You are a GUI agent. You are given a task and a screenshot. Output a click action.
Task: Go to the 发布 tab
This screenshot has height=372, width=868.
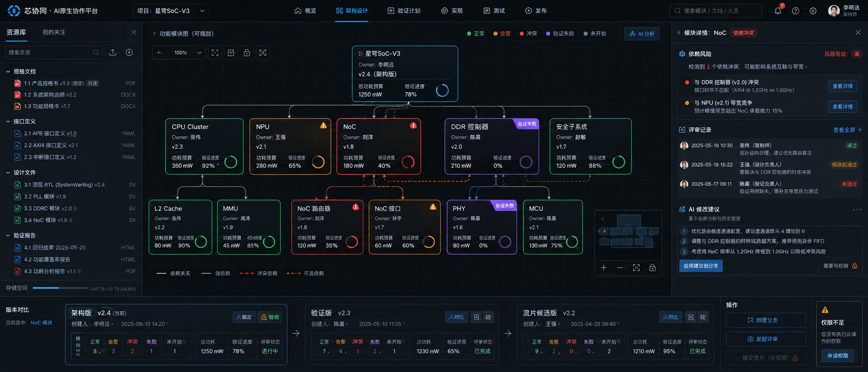(536, 11)
